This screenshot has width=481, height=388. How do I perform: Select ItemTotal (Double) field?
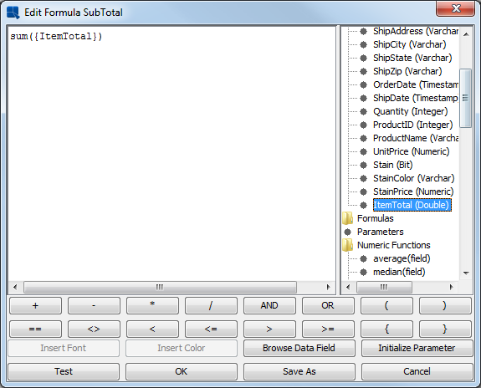pyautogui.click(x=412, y=205)
